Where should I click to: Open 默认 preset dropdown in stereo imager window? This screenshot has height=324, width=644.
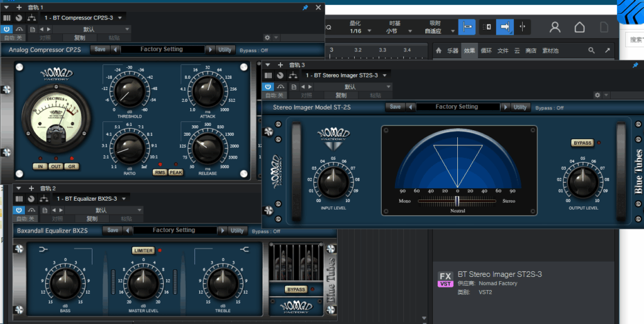[x=353, y=87]
